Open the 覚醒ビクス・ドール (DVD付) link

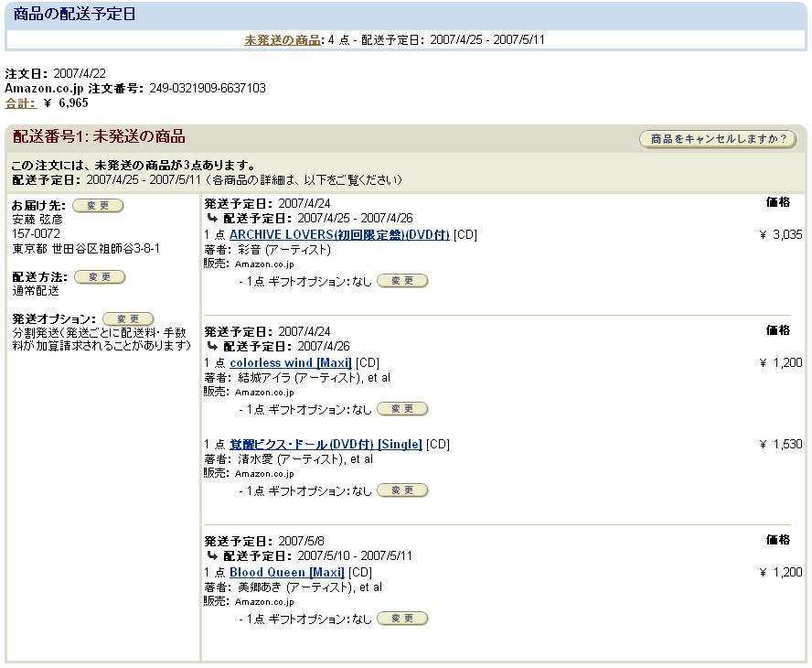326,445
